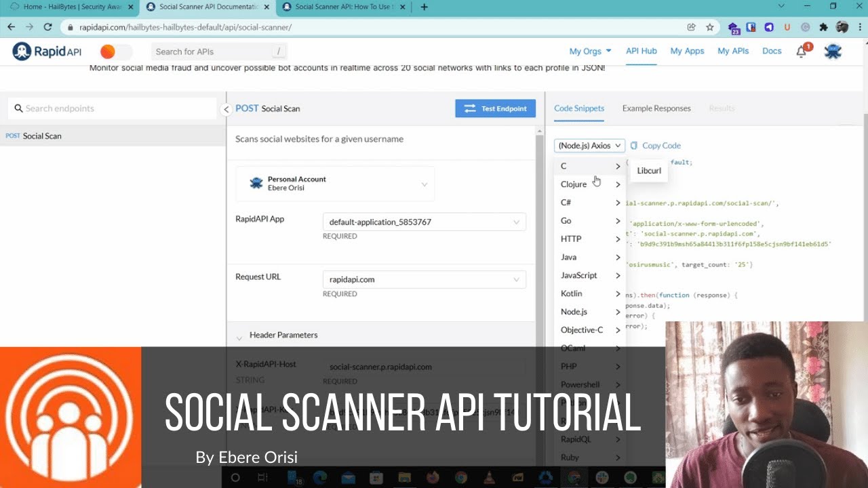Click the 'Scans social websites for a given username' text

point(319,139)
